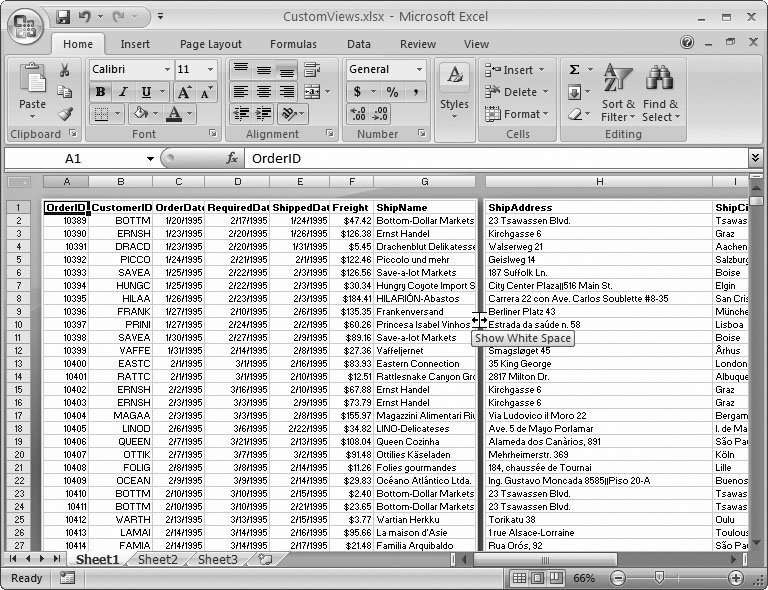Viewport: 768px width, 590px height.
Task: Open the Styles gallery button
Action: pyautogui.click(x=454, y=88)
